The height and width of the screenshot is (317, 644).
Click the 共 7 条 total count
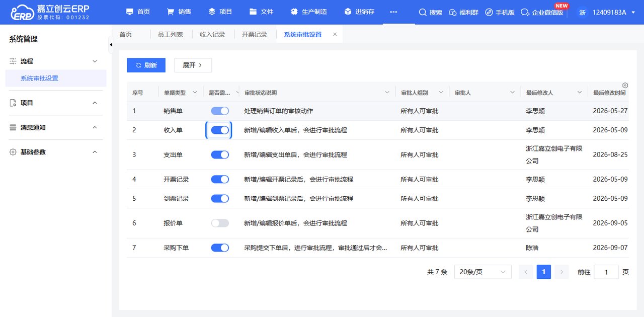(x=437, y=272)
